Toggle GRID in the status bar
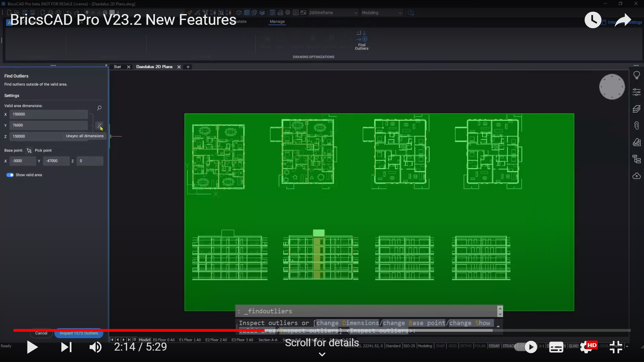This screenshot has height=362, width=644. (452, 346)
